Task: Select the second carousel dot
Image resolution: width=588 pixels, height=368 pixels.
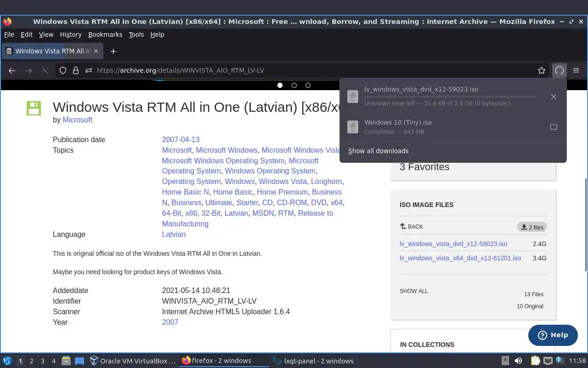Action: coord(294,85)
